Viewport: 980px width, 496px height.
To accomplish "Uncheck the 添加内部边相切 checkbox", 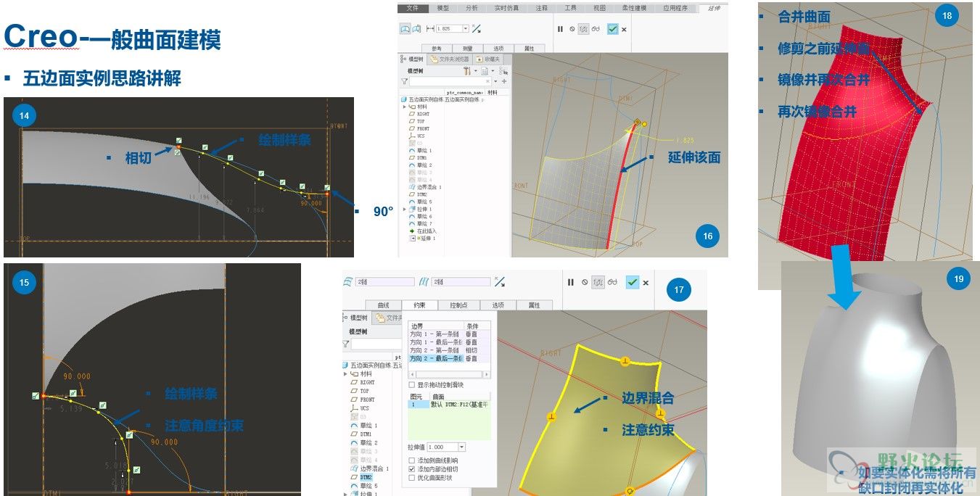I will [x=412, y=469].
